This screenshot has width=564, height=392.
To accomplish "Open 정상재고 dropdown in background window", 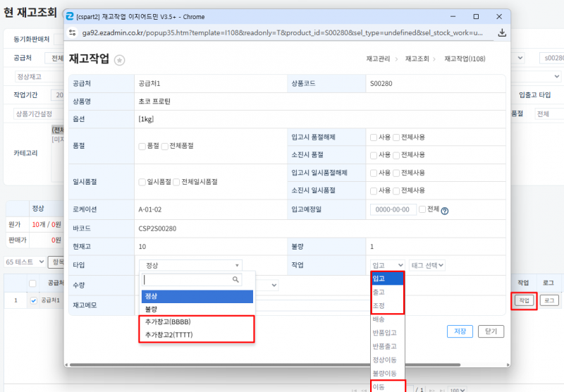I will [39, 77].
